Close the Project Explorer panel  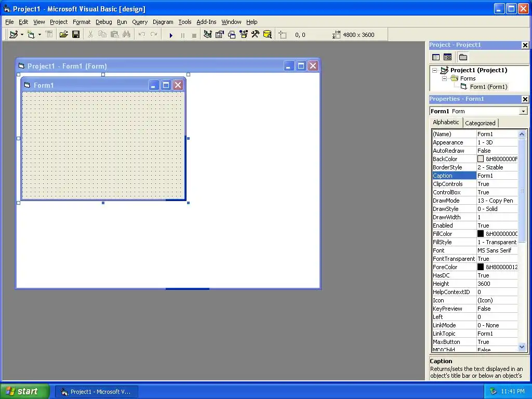[525, 45]
